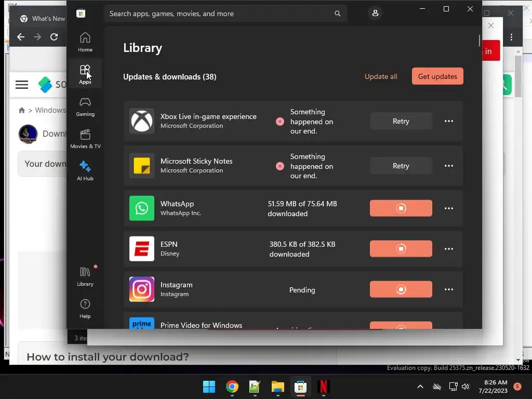Click the Store library vertical scrollbar
This screenshot has height=399, width=532.
[x=480, y=41]
